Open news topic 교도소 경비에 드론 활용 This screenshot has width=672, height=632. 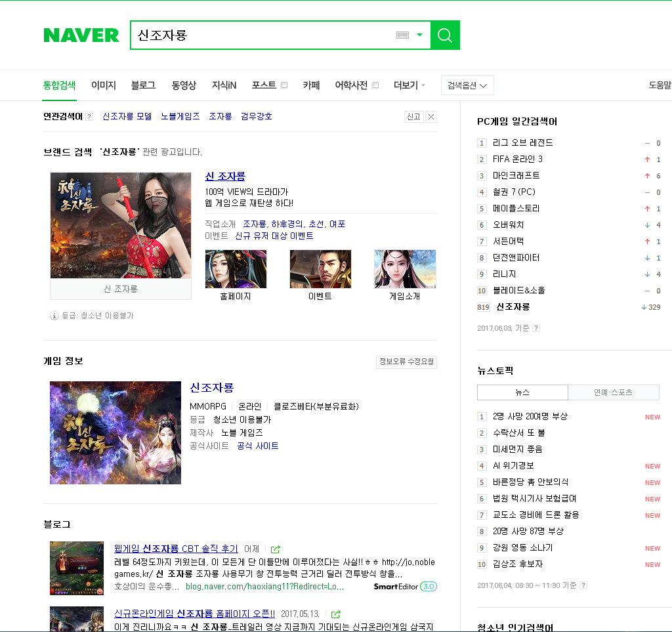[x=535, y=515]
